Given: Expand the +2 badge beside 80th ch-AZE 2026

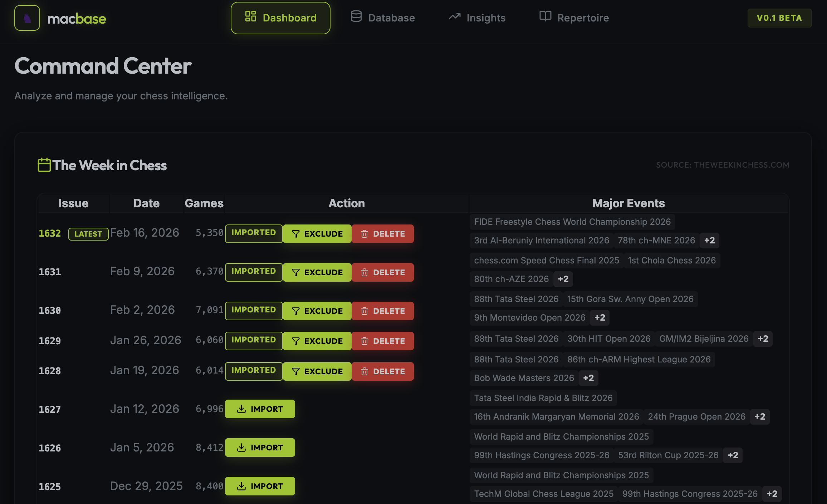Looking at the screenshot, I should 563,279.
